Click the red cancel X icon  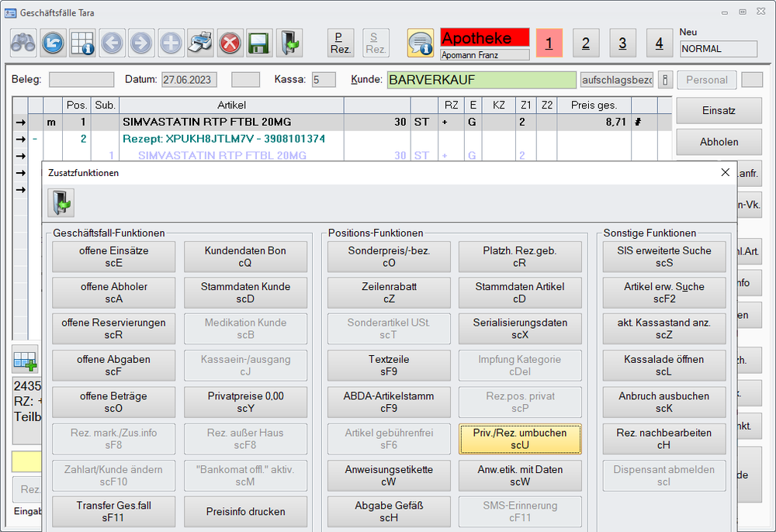230,43
